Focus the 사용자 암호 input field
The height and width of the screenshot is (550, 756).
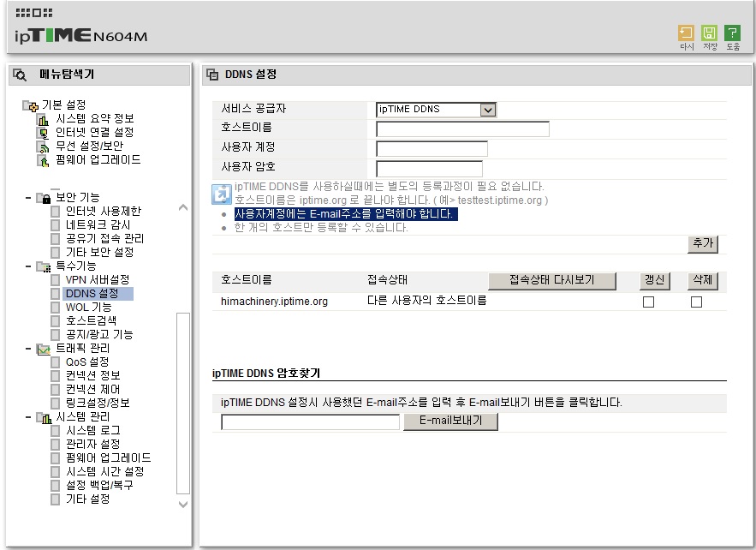point(429,169)
